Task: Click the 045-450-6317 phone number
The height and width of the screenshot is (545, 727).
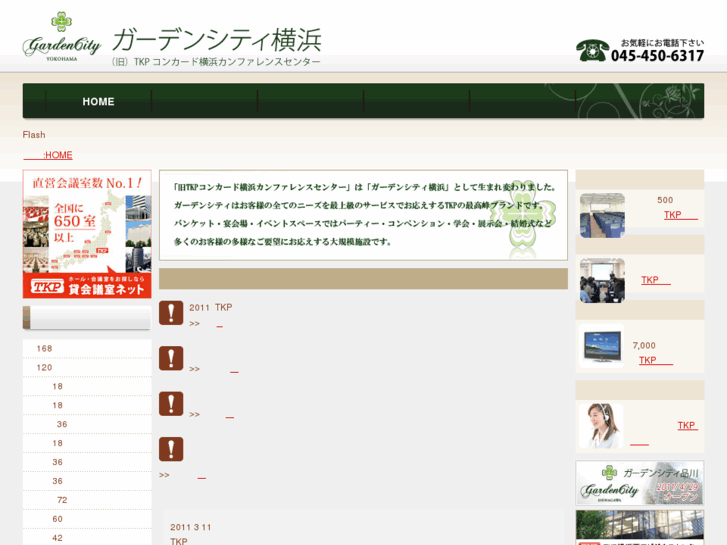Action: (657, 56)
